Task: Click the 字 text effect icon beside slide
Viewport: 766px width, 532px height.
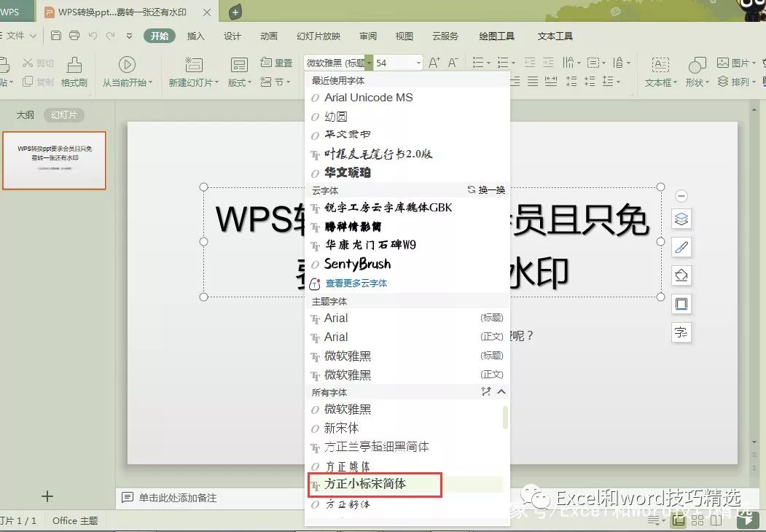Action: point(681,333)
